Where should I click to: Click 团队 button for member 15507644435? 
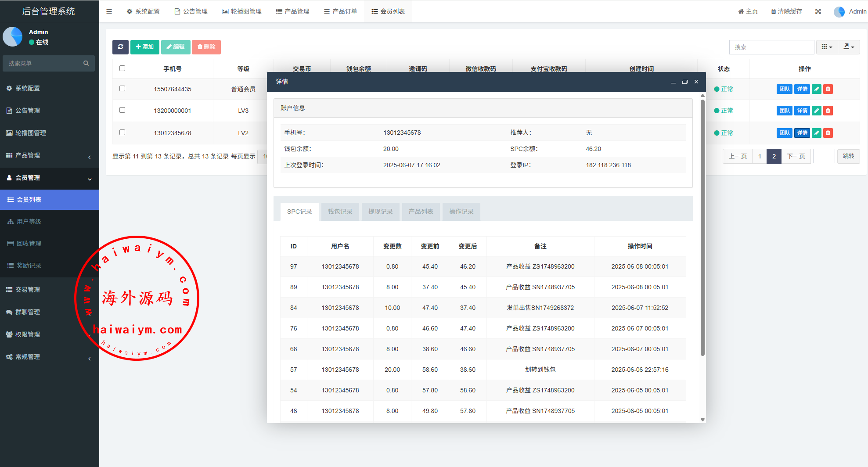pos(784,89)
